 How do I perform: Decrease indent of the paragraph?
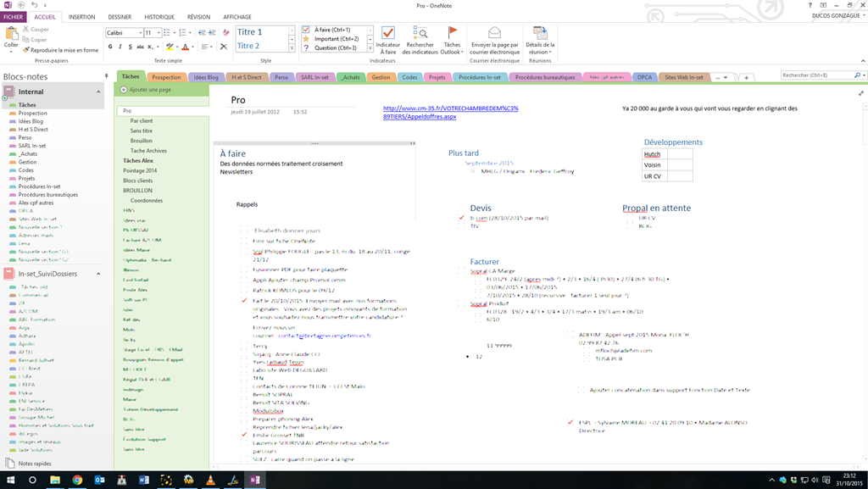tap(202, 33)
